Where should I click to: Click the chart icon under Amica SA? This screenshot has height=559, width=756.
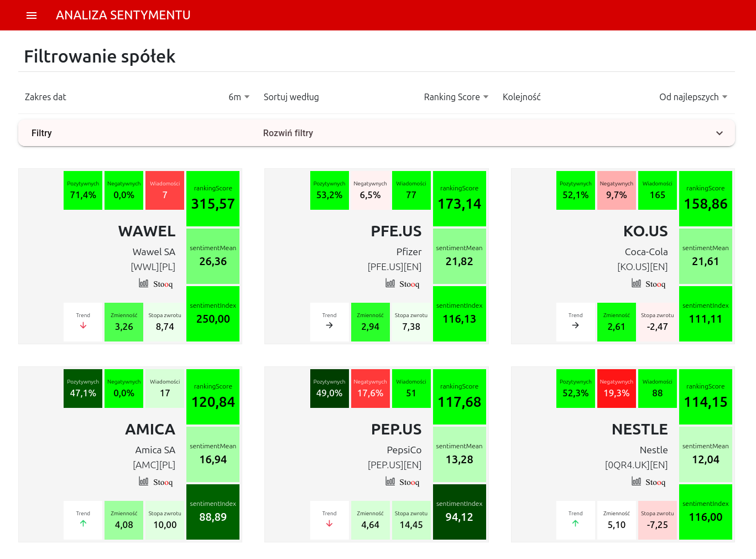[x=144, y=481]
